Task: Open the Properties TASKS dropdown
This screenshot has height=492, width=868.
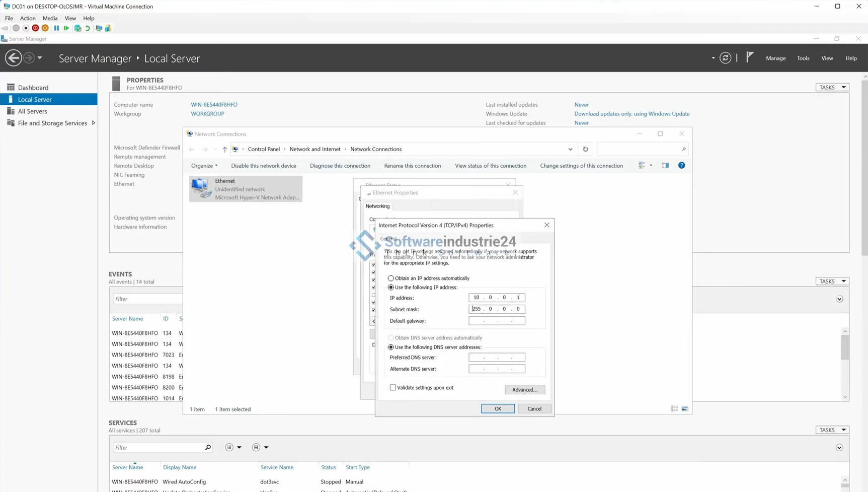Action: point(832,88)
